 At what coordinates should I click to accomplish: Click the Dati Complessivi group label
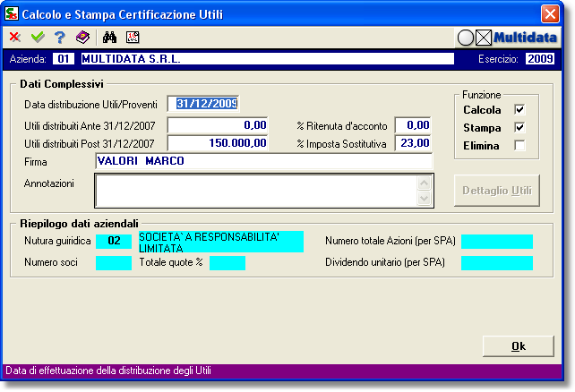(x=62, y=84)
